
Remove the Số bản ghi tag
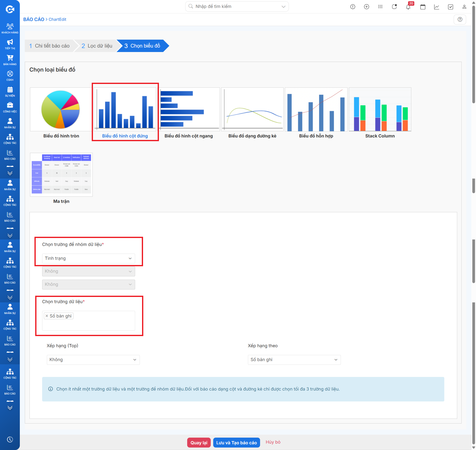pyautogui.click(x=47, y=316)
